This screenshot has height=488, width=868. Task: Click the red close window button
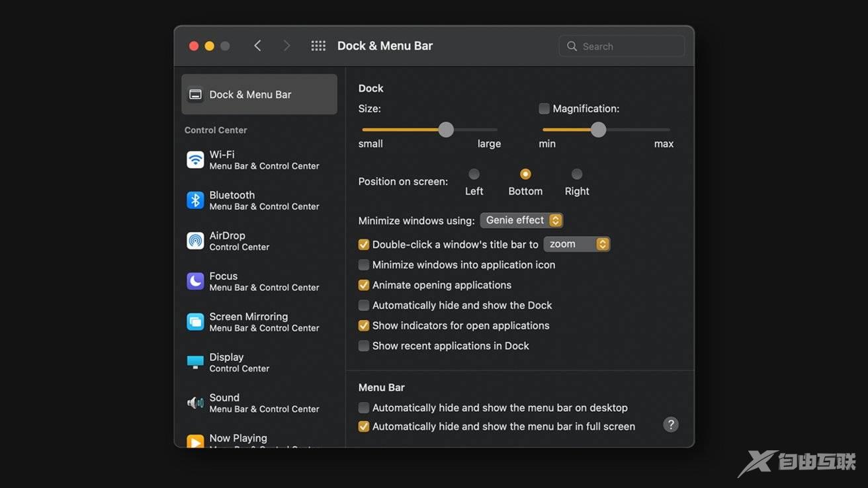click(193, 46)
